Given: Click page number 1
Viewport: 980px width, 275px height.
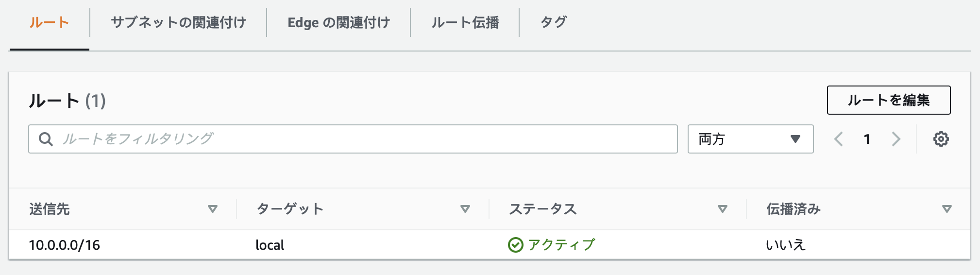Looking at the screenshot, I should coord(867,139).
